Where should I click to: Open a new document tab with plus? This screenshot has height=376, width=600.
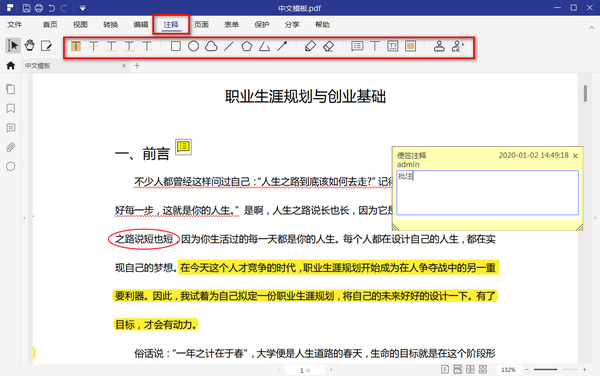click(x=137, y=66)
